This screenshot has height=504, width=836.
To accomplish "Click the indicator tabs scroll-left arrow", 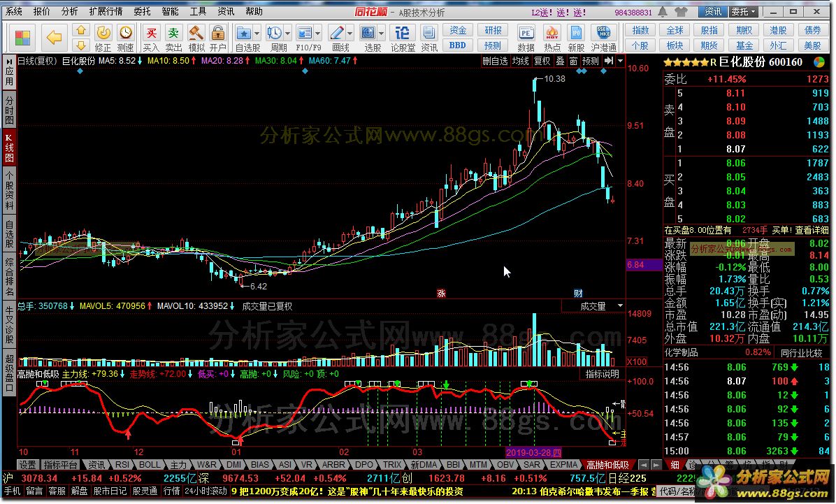I will click(x=644, y=465).
